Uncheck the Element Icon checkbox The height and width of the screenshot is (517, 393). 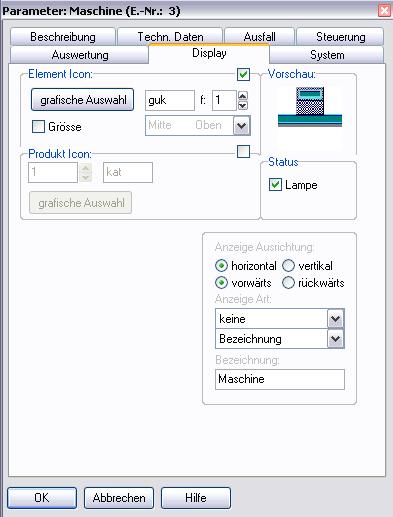pos(243,74)
